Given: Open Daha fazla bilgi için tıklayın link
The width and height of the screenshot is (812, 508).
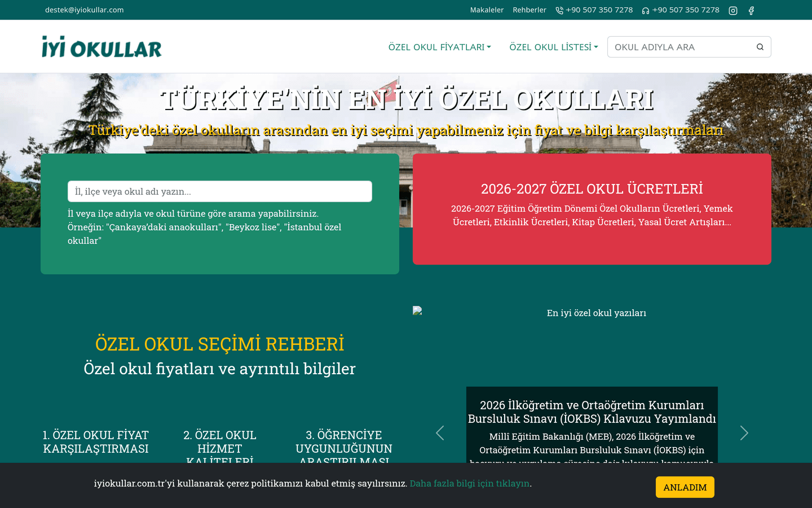Looking at the screenshot, I should click(470, 483).
